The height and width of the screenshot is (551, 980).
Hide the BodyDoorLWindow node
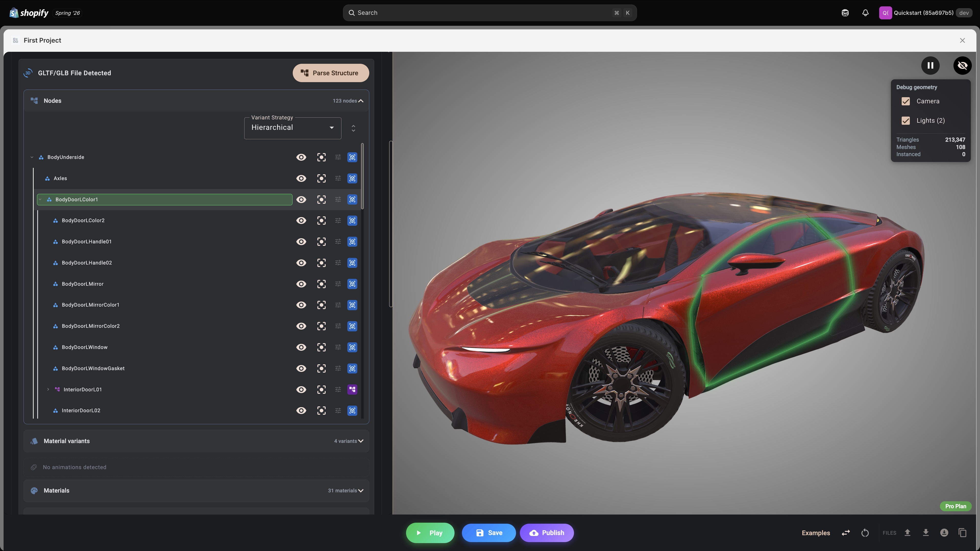(x=301, y=347)
